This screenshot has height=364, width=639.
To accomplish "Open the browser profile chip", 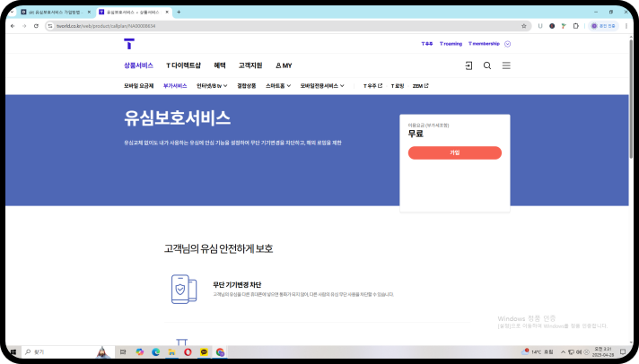I will (603, 26).
